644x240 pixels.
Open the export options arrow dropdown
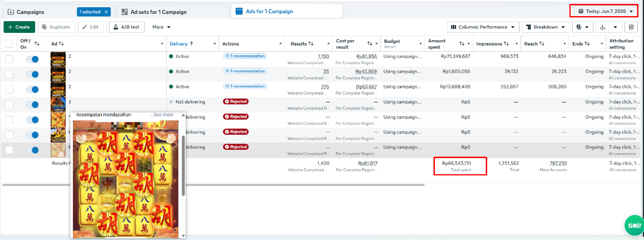point(615,27)
